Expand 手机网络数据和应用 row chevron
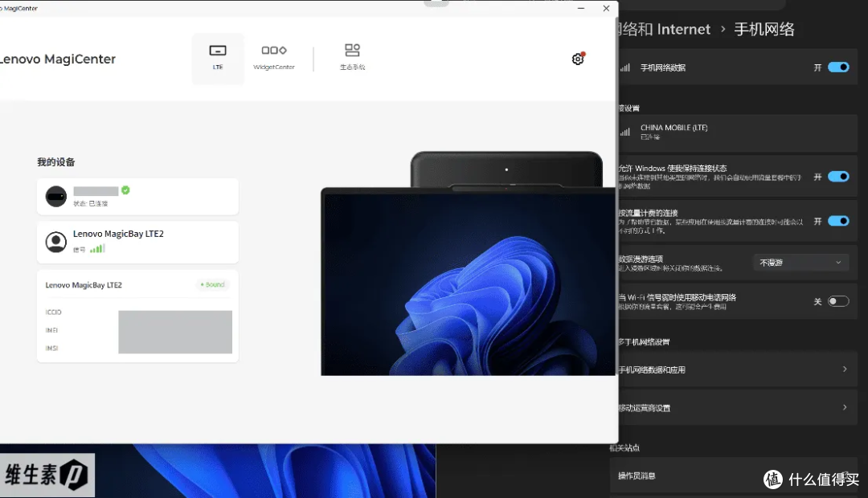 (x=845, y=369)
